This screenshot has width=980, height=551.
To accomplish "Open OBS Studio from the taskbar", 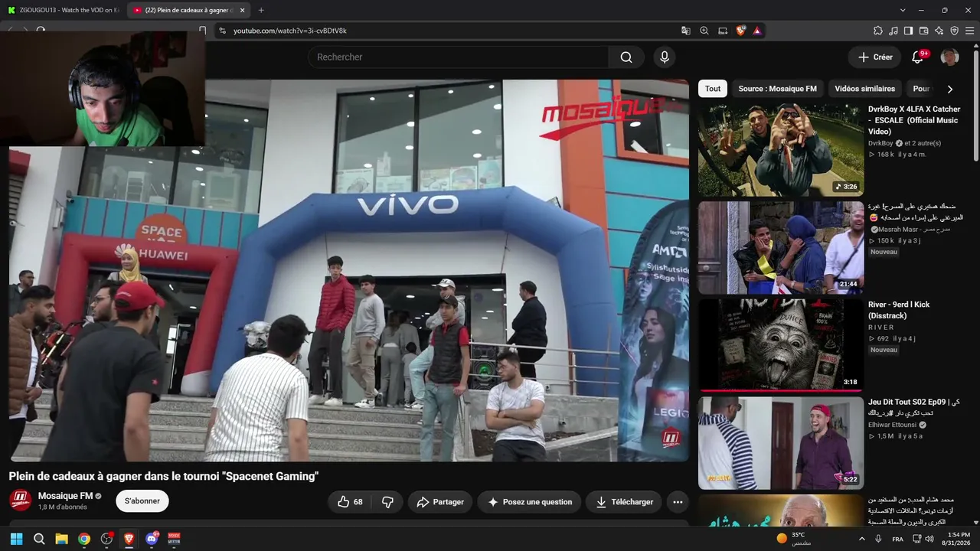I will pos(106,539).
